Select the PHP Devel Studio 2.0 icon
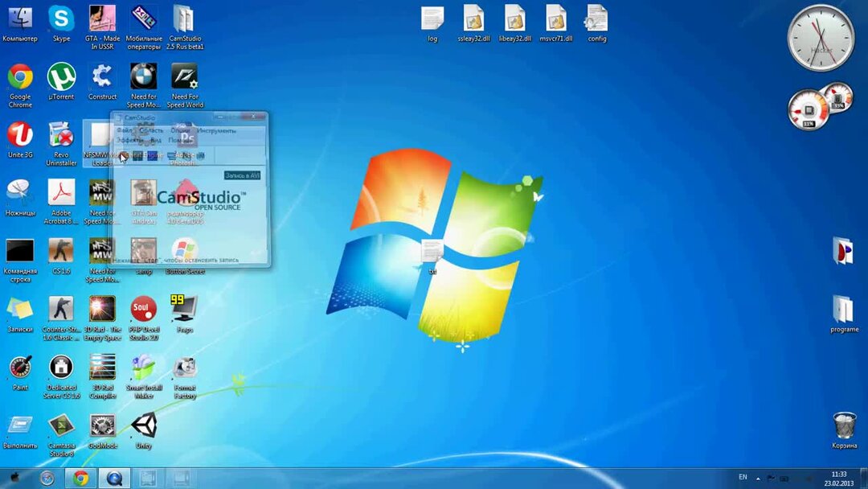The height and width of the screenshot is (489, 868). tap(143, 318)
